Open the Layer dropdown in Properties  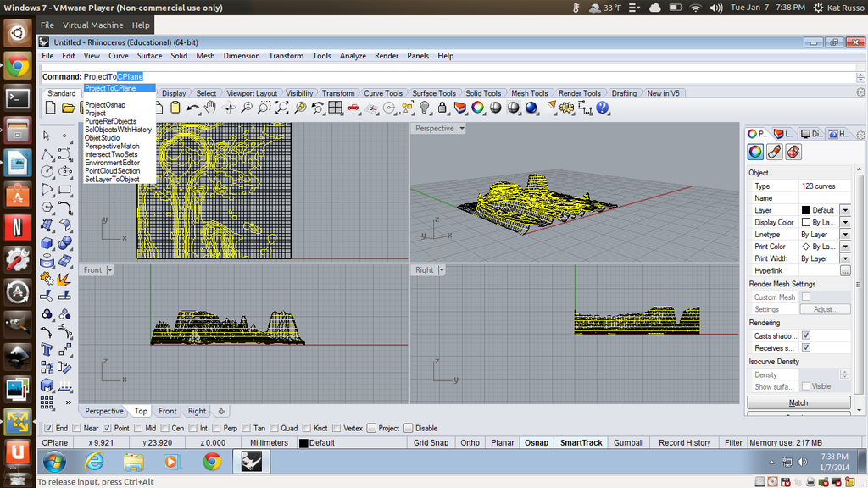(x=844, y=210)
